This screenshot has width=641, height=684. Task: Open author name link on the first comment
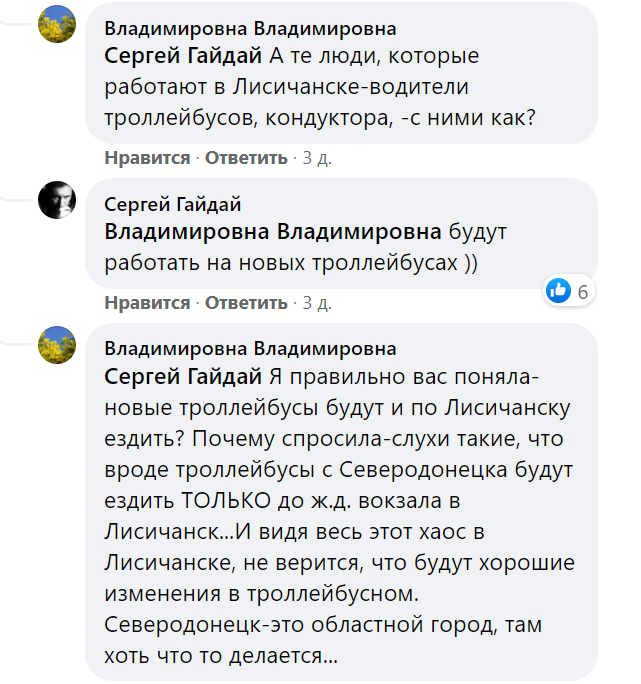[250, 28]
